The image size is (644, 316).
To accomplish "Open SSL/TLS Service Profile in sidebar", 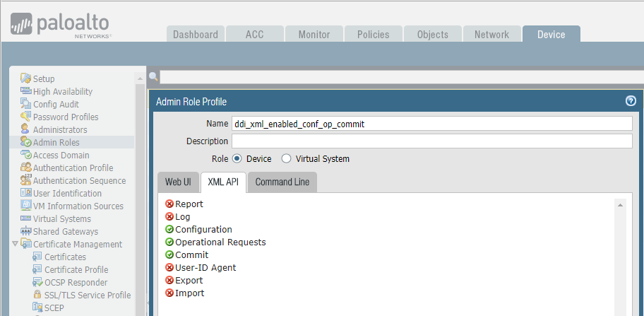I will point(87,295).
